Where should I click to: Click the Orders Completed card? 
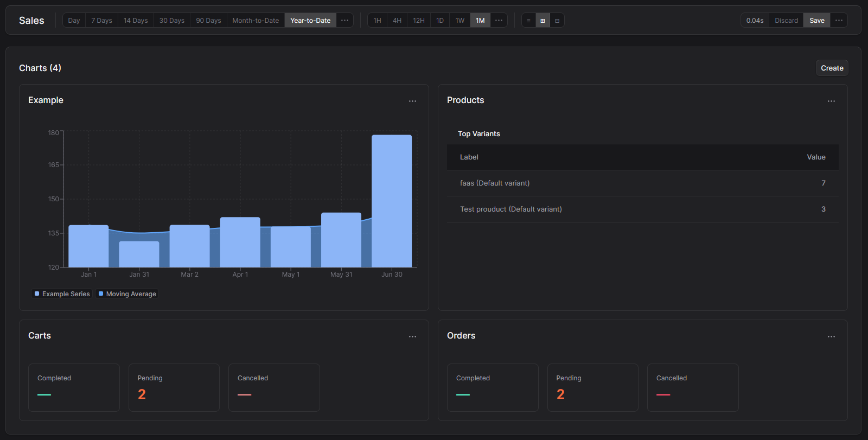493,387
